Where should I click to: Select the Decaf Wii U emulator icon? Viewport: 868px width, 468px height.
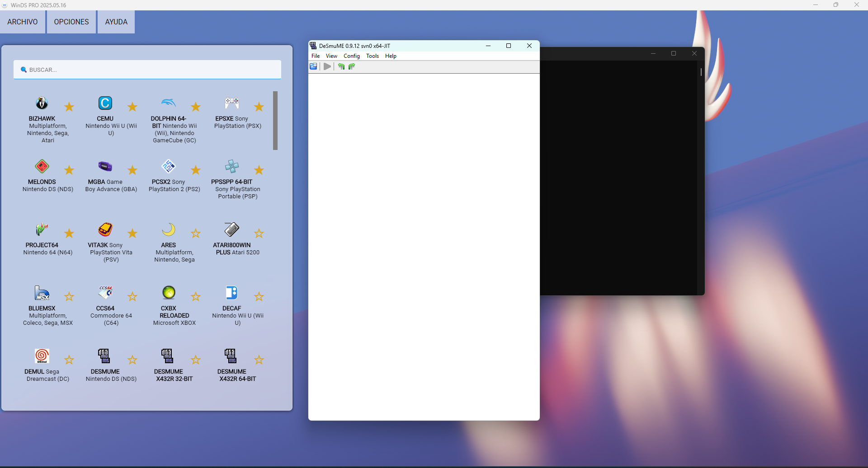point(232,293)
